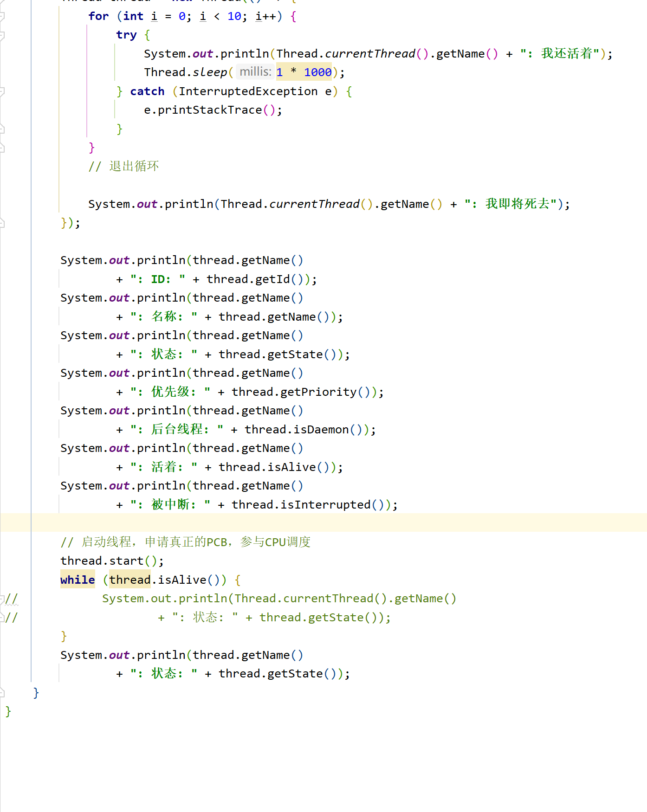The height and width of the screenshot is (812, 647).
Task: Click the '被中断:' string literal
Action: (x=170, y=505)
